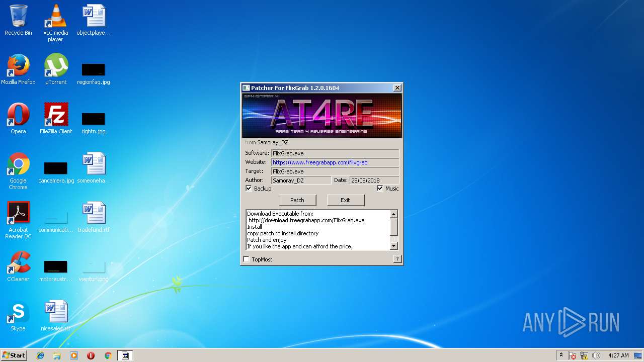Click the 'Patch and enjoy' line
The image size is (644, 362).
click(x=267, y=240)
